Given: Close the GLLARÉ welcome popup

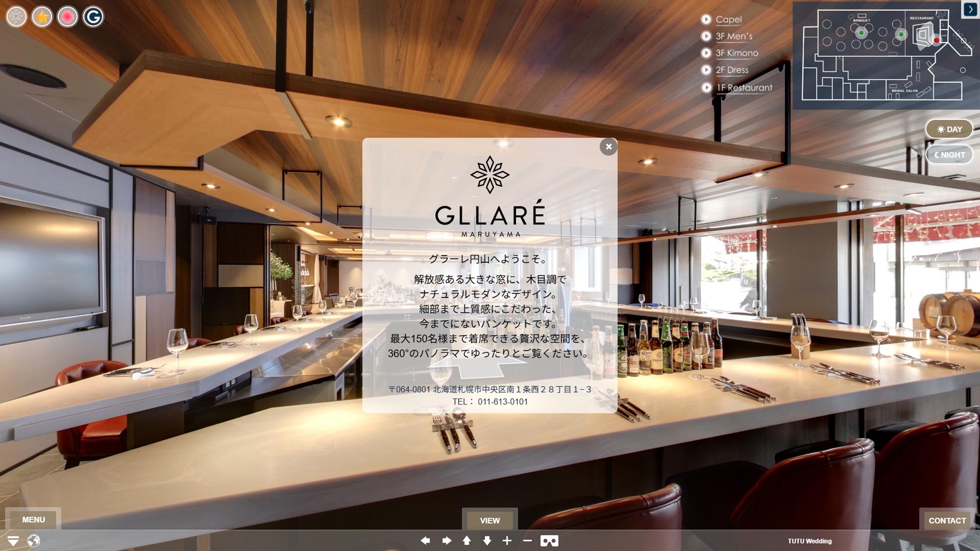Looking at the screenshot, I should click(608, 146).
